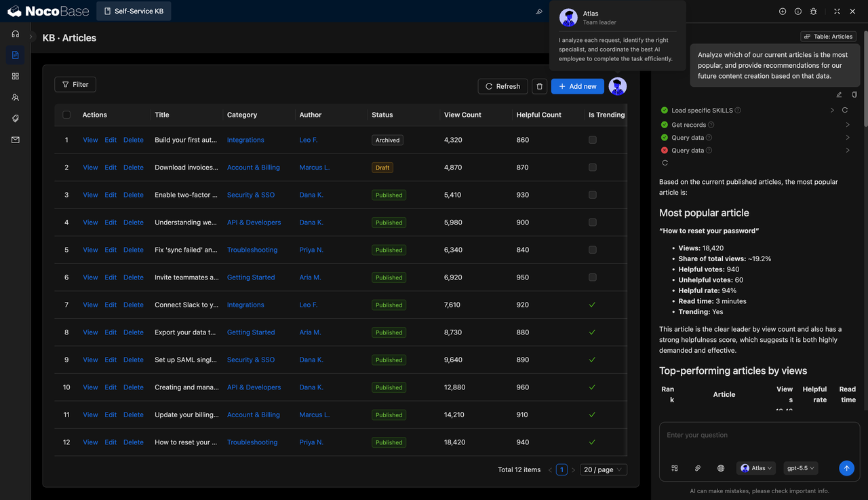868x500 pixels.
Task: Toggle Is Trending checkbox for row 1
Action: point(593,140)
